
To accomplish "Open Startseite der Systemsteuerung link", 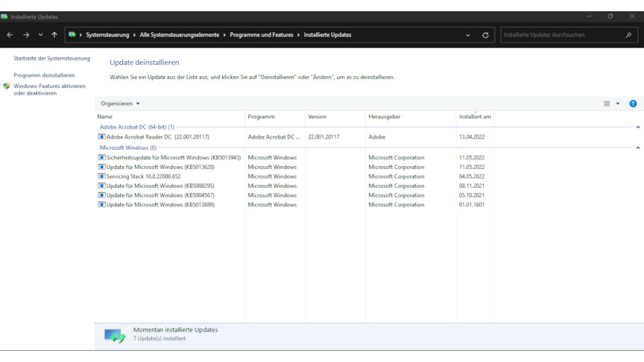I will 51,58.
